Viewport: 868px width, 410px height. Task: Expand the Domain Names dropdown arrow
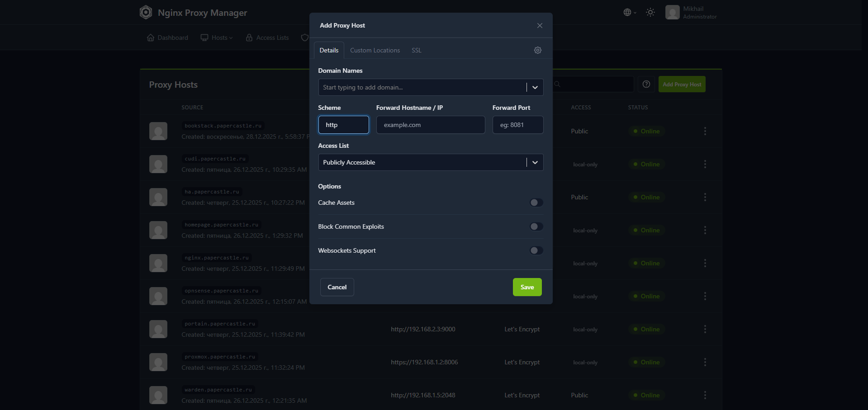(535, 87)
